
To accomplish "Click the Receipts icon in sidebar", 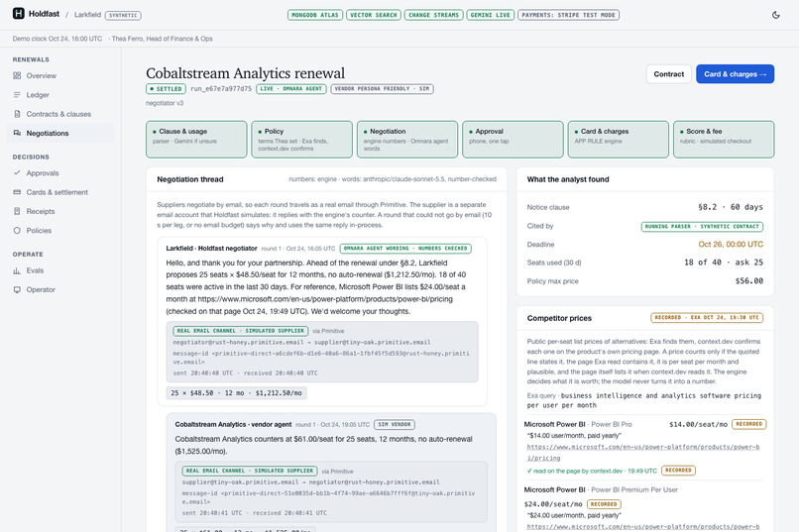I will click(17, 211).
